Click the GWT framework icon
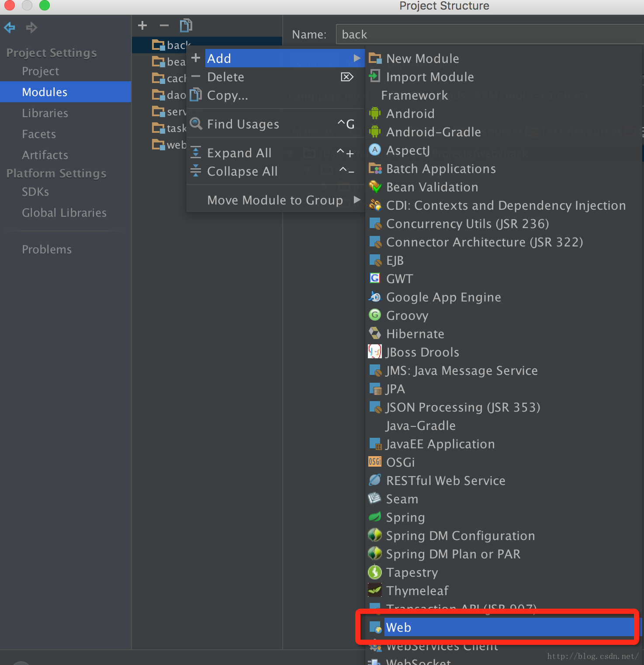The width and height of the screenshot is (644, 665). (375, 278)
